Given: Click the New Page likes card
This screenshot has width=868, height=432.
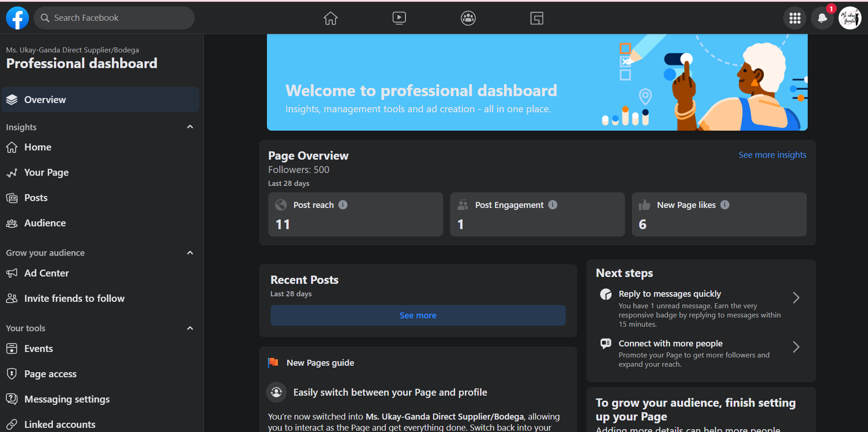Looking at the screenshot, I should (x=719, y=214).
